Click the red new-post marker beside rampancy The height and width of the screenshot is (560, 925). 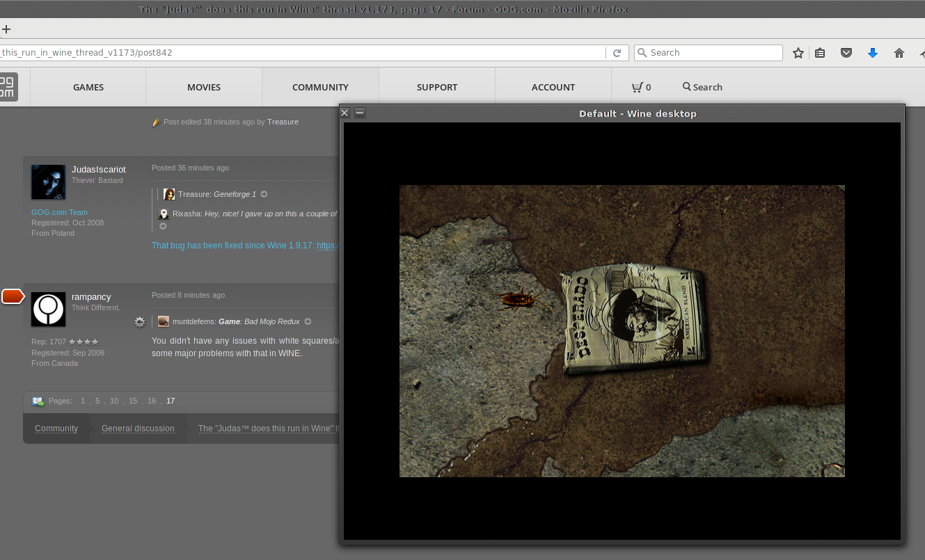coord(13,297)
